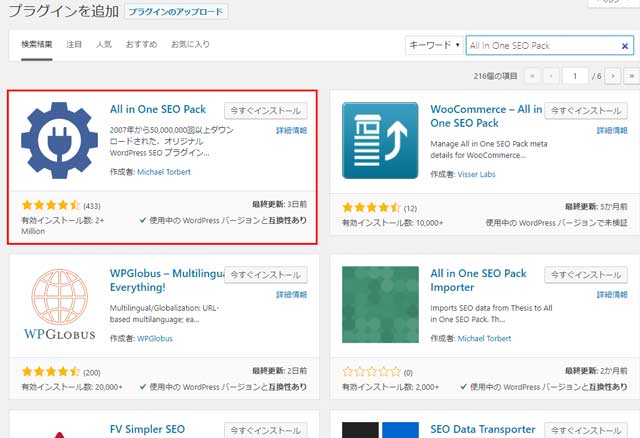Viewport: 640px width, 438px height.
Task: Open the FV Simpler SEO title link
Action: click(x=147, y=429)
